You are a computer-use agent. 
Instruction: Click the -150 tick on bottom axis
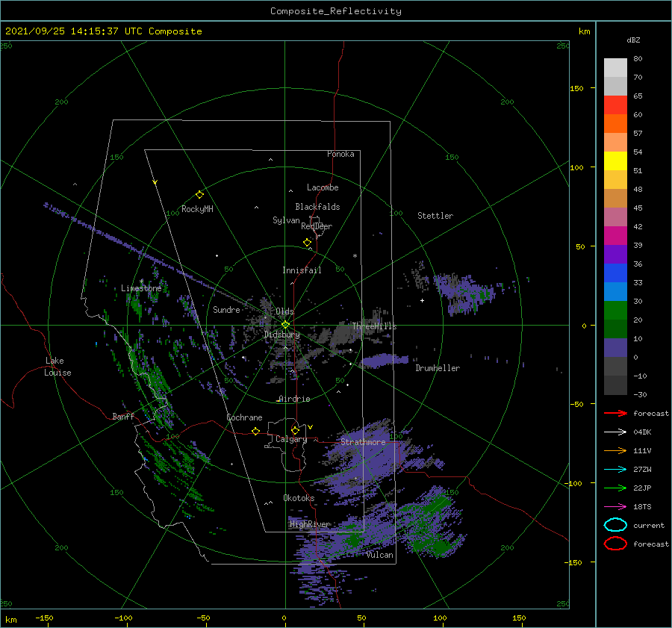point(44,618)
